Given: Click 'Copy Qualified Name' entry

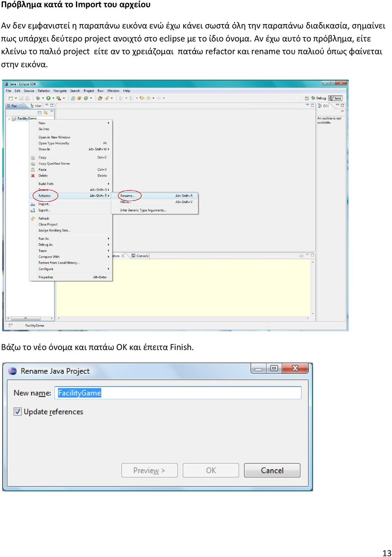Looking at the screenshot, I should click(71, 163).
